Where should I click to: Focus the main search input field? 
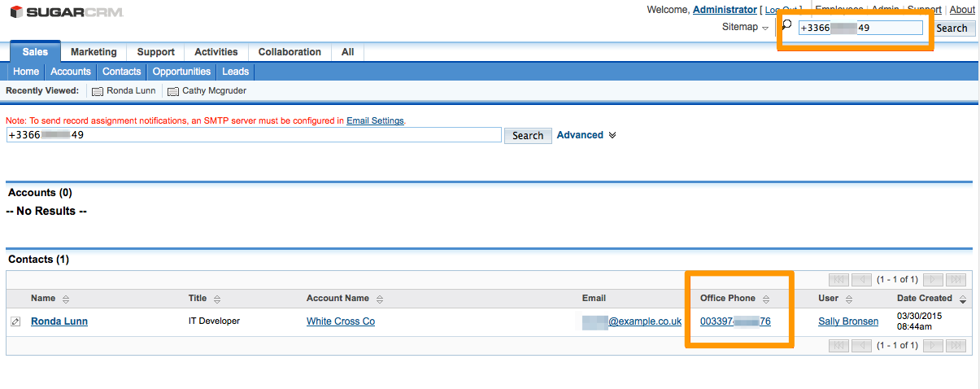pyautogui.click(x=254, y=135)
